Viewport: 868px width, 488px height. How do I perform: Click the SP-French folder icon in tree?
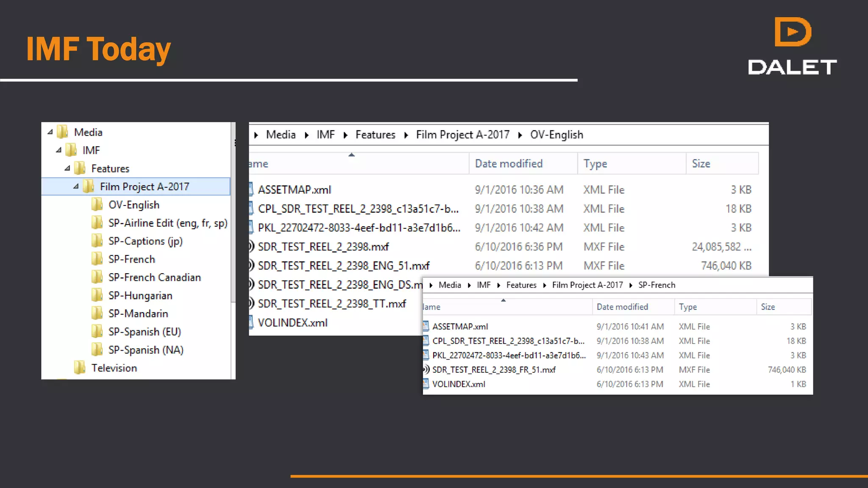coord(97,259)
